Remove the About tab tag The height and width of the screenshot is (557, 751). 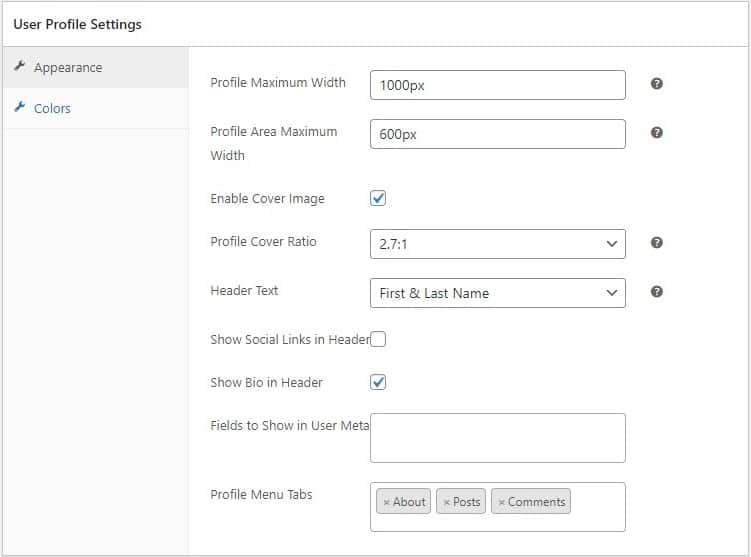387,502
